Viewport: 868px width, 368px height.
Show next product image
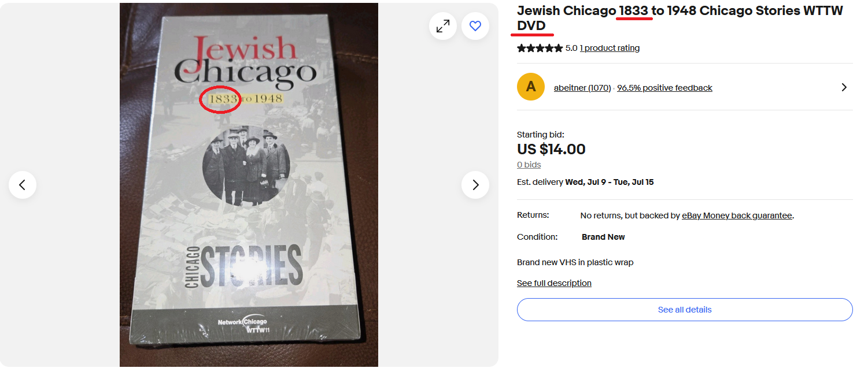[x=475, y=185]
